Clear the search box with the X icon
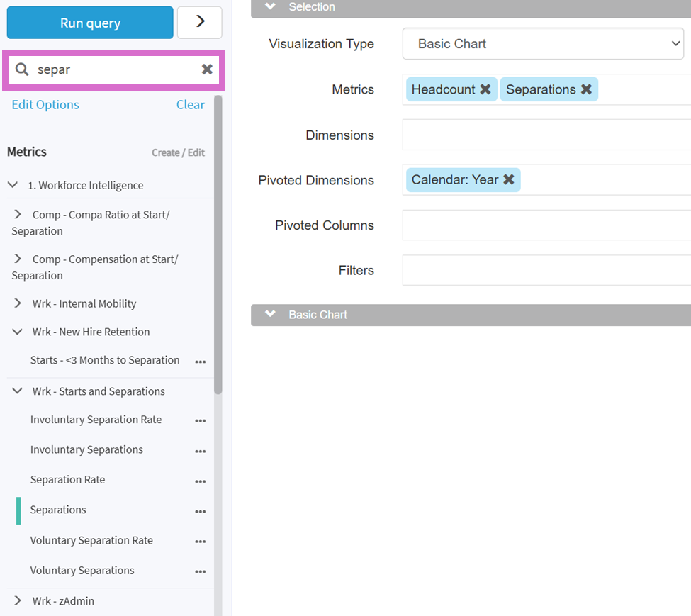 207,69
